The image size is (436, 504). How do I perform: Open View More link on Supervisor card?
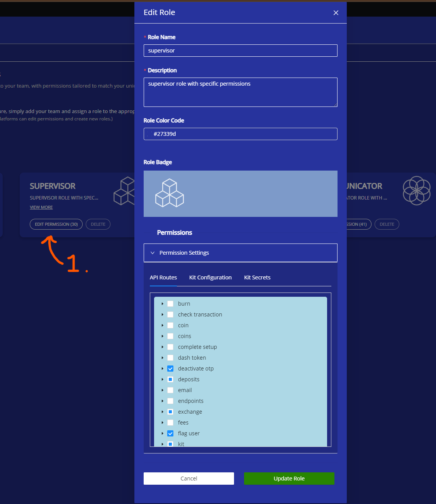coord(41,207)
